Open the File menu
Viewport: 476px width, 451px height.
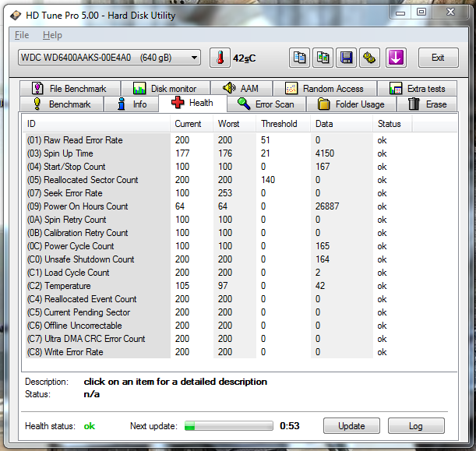(x=22, y=35)
